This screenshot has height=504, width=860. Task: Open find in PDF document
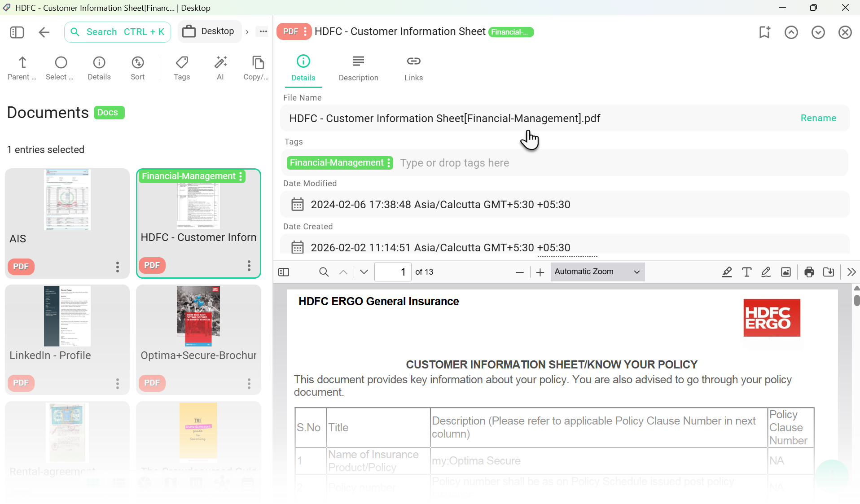pyautogui.click(x=324, y=272)
